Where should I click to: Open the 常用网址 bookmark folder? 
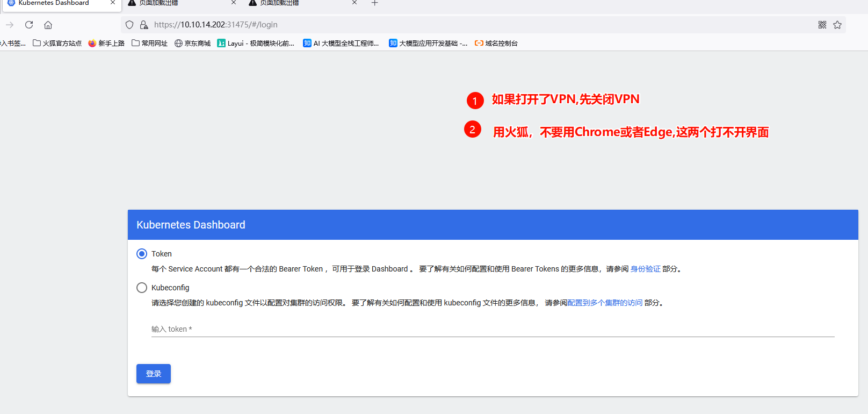click(150, 43)
